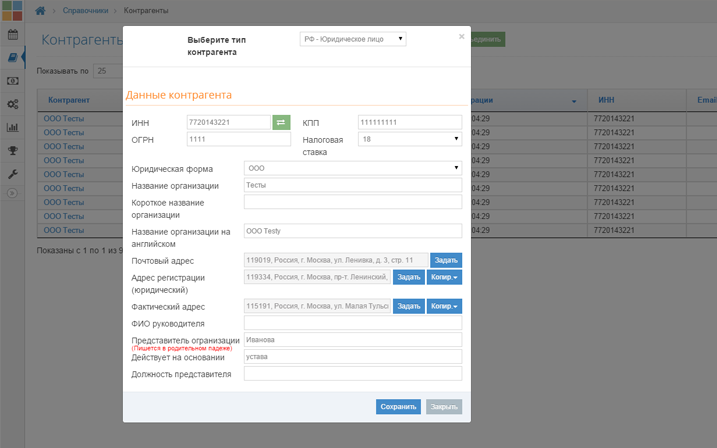Open the gears settings sidebar icon
This screenshot has width=717, height=448.
point(13,104)
